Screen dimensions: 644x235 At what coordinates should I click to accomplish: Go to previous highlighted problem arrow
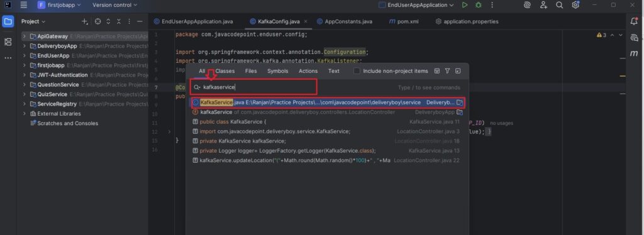pos(613,35)
